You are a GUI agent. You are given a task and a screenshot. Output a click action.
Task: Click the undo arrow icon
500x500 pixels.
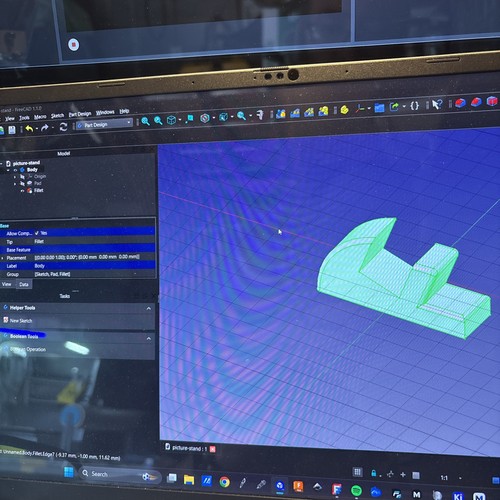(29, 129)
